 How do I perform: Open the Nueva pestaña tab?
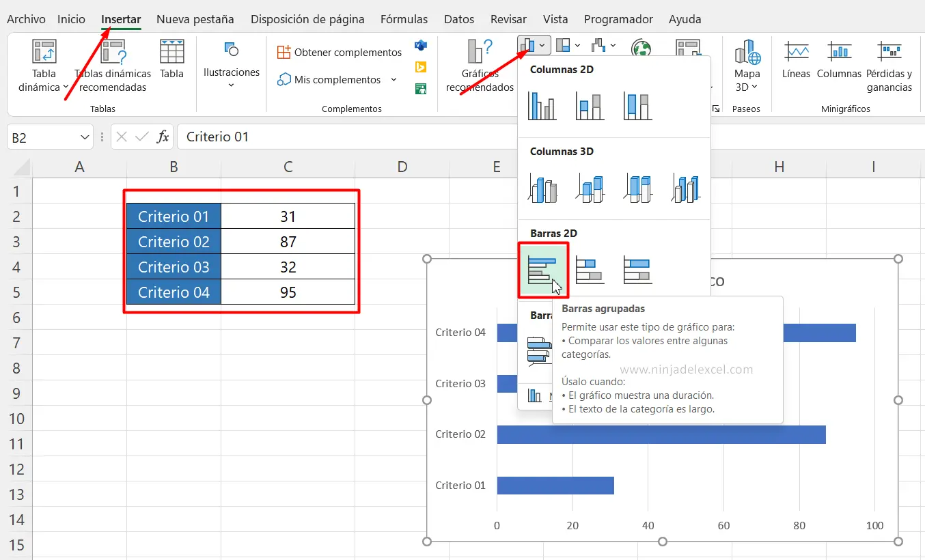[x=195, y=19]
